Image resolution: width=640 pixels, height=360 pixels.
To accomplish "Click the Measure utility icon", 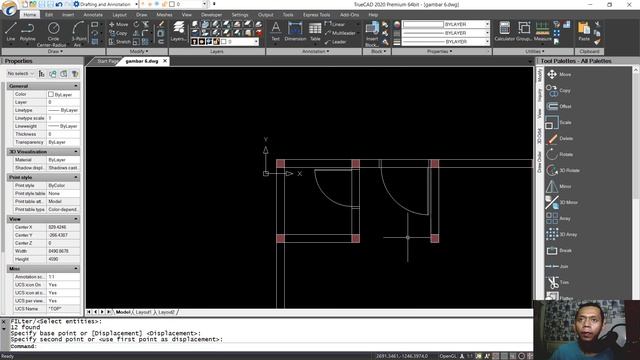I will click(x=542, y=32).
